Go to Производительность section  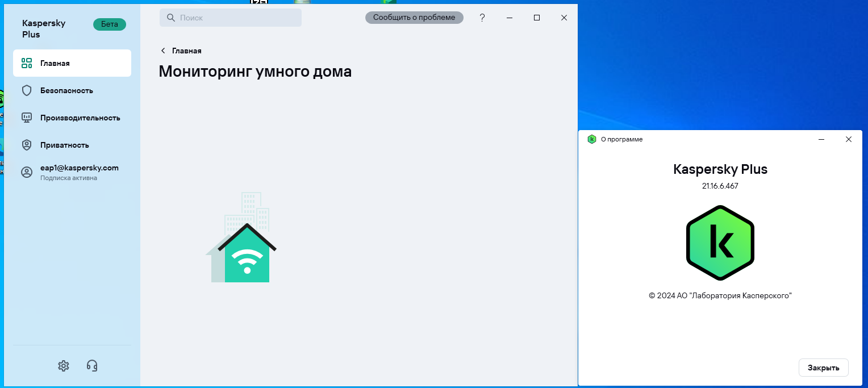tap(72, 118)
